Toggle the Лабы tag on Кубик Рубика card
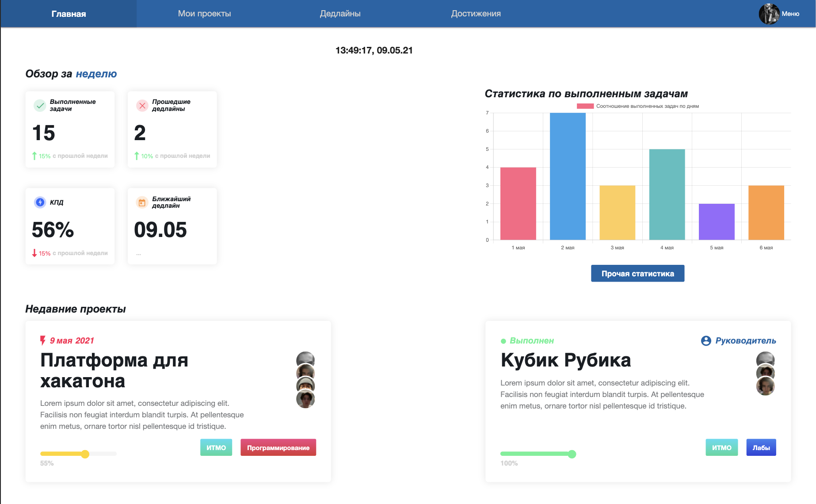 pos(761,447)
